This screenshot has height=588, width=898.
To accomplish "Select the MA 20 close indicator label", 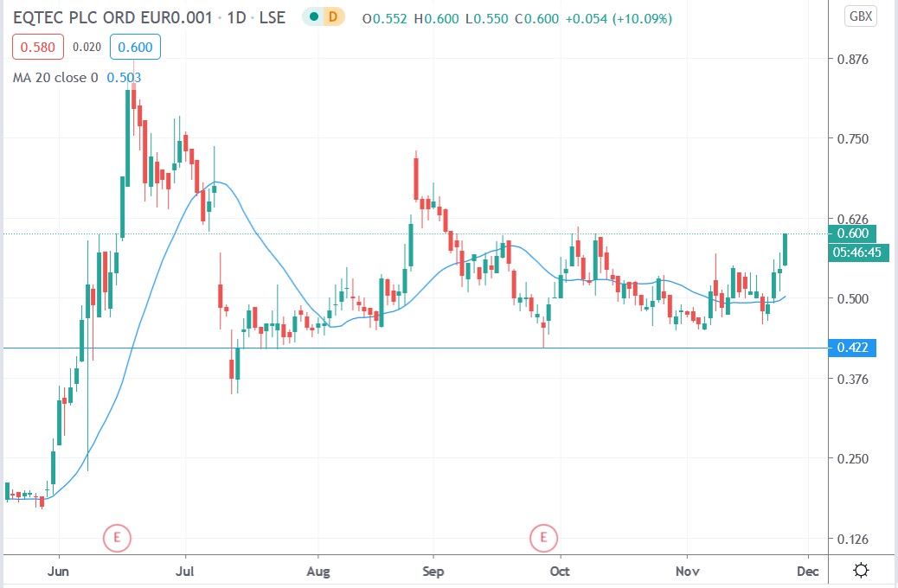I will 50,78.
